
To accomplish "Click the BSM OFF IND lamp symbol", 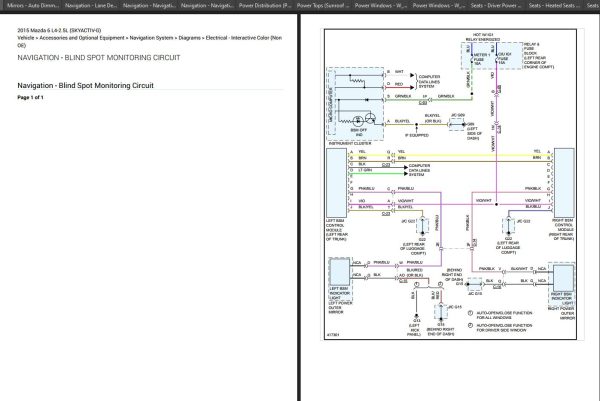I will point(358,121).
